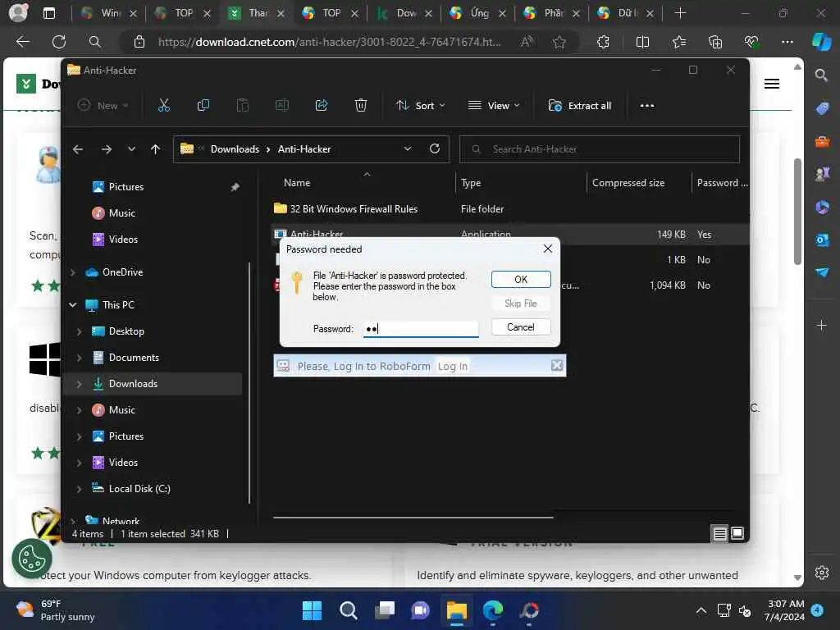Collapse This PC tree node
The height and width of the screenshot is (630, 840).
73,305
